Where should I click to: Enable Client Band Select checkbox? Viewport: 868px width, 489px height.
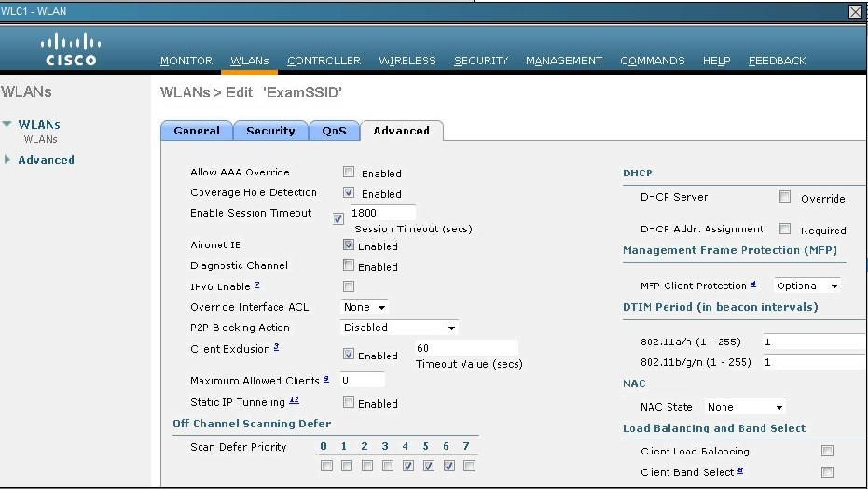[x=827, y=472]
